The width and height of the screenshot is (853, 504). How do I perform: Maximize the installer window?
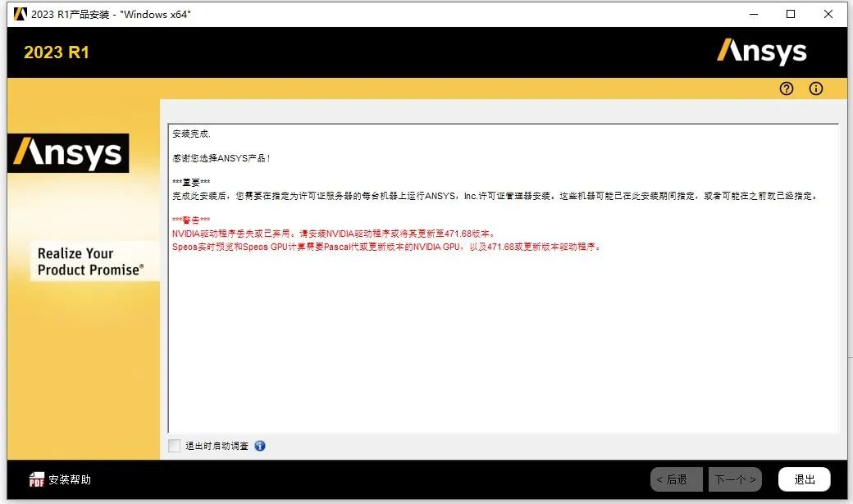(x=791, y=14)
